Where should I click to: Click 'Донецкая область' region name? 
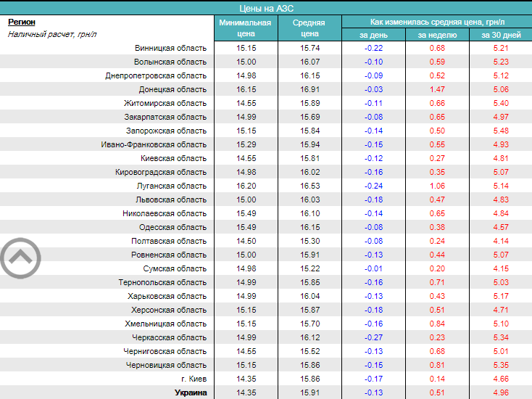pos(173,89)
